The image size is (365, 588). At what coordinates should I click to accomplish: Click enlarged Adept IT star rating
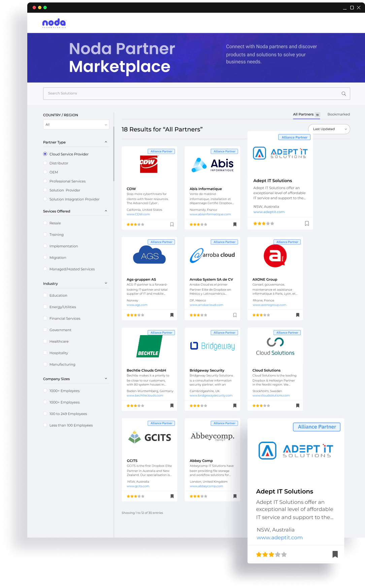tap(271, 555)
